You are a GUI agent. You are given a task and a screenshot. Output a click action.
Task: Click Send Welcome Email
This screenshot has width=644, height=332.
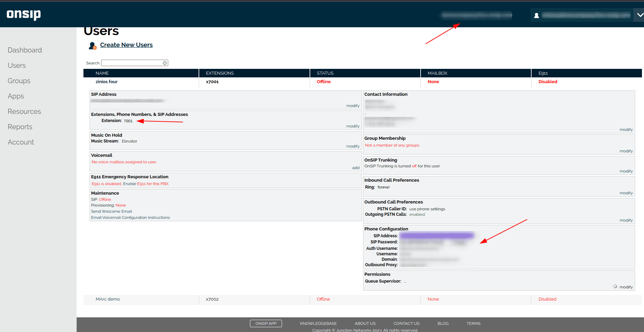tap(111, 211)
